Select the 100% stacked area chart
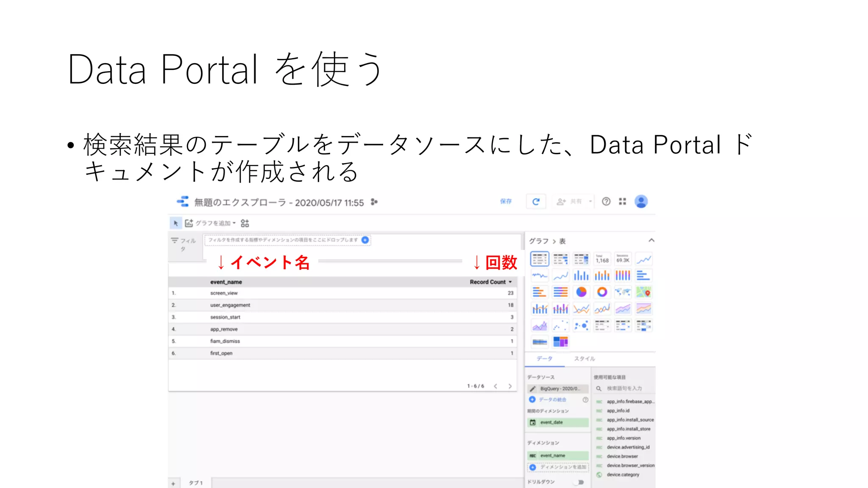Screen dimensions: 868x488 pyautogui.click(x=643, y=309)
